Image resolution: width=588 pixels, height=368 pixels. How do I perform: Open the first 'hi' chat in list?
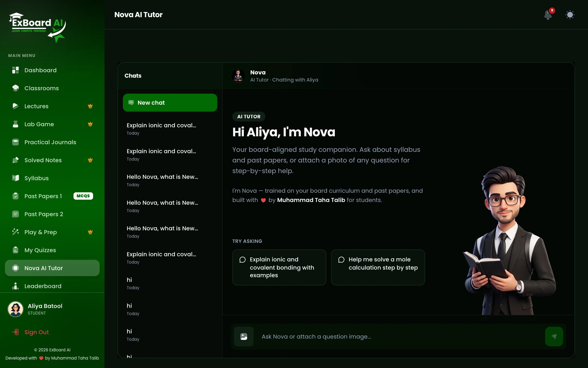pos(170,283)
